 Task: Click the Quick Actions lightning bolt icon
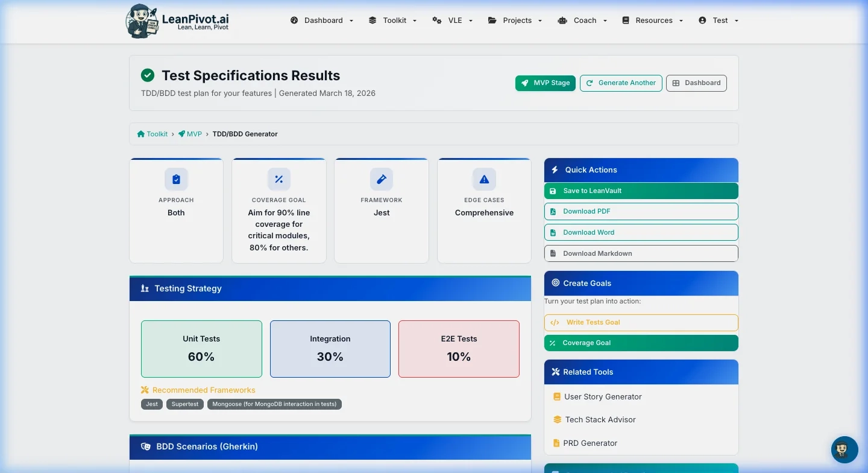click(x=555, y=170)
